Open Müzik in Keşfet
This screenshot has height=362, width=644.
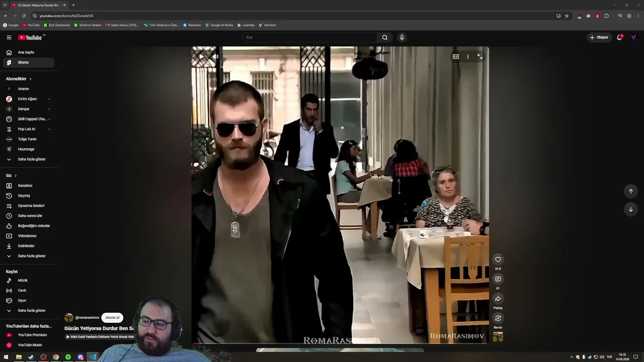click(x=28, y=281)
